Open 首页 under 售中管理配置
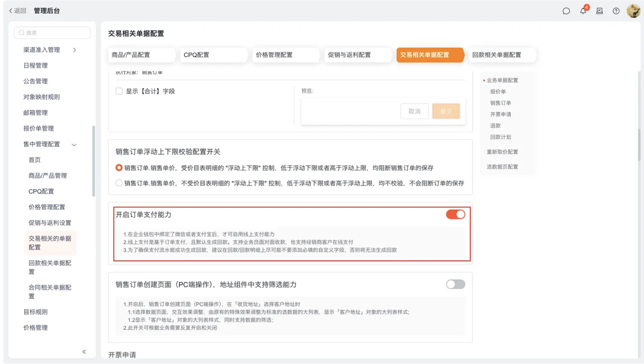This screenshot has width=644, height=364. (x=34, y=160)
